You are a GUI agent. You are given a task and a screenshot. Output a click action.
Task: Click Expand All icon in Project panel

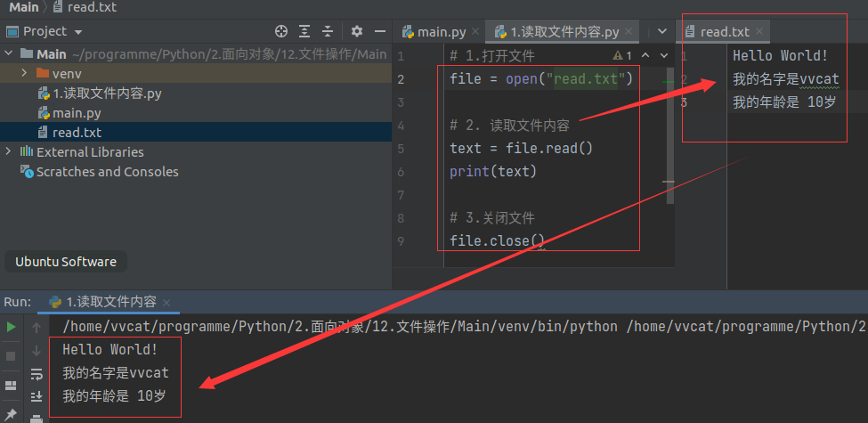pos(305,31)
